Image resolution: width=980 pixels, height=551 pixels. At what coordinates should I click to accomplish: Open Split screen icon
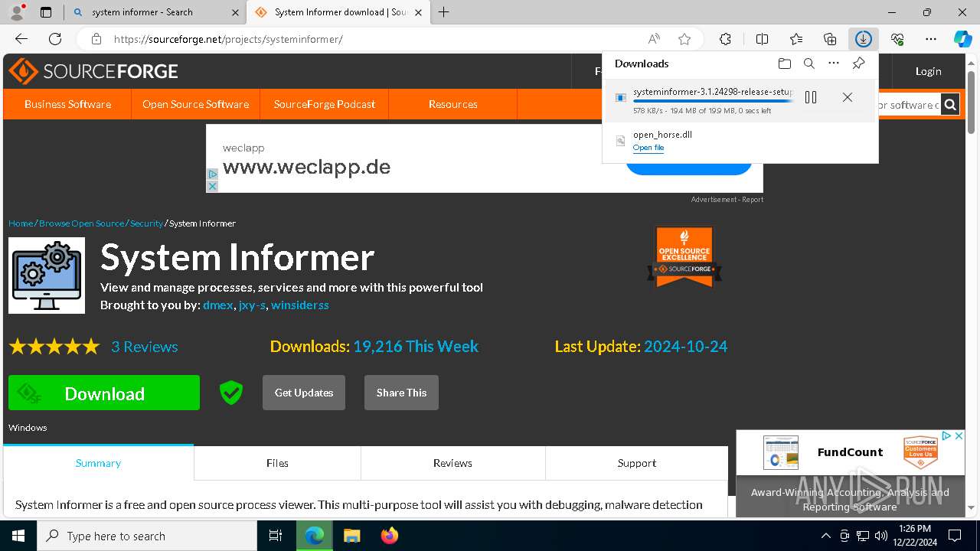(762, 39)
